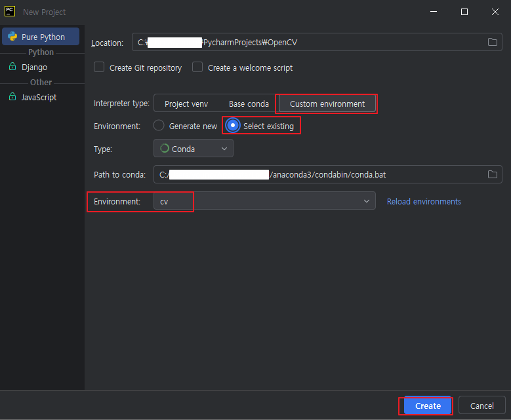Viewport: 511px width, 420px height.
Task: Click the Cancel button
Action: point(481,406)
